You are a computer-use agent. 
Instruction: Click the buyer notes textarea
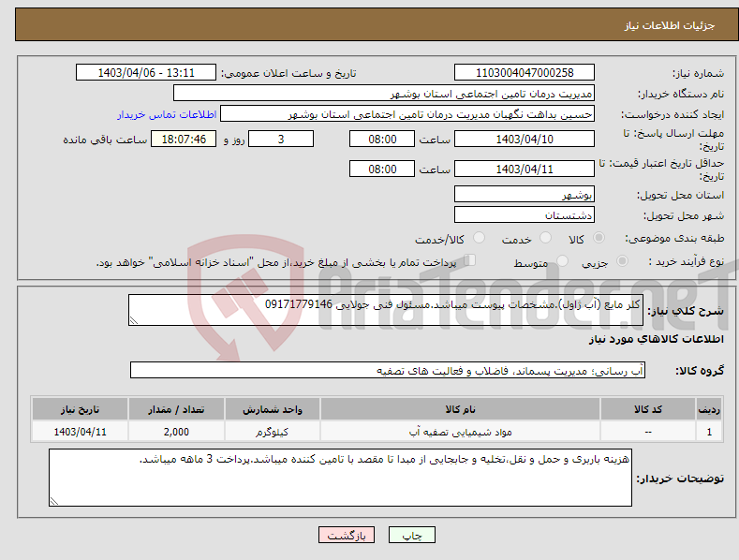[340, 478]
